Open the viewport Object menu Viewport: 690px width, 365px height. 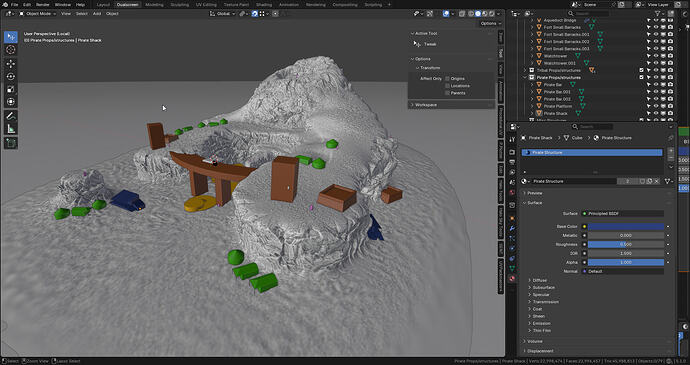coord(112,14)
